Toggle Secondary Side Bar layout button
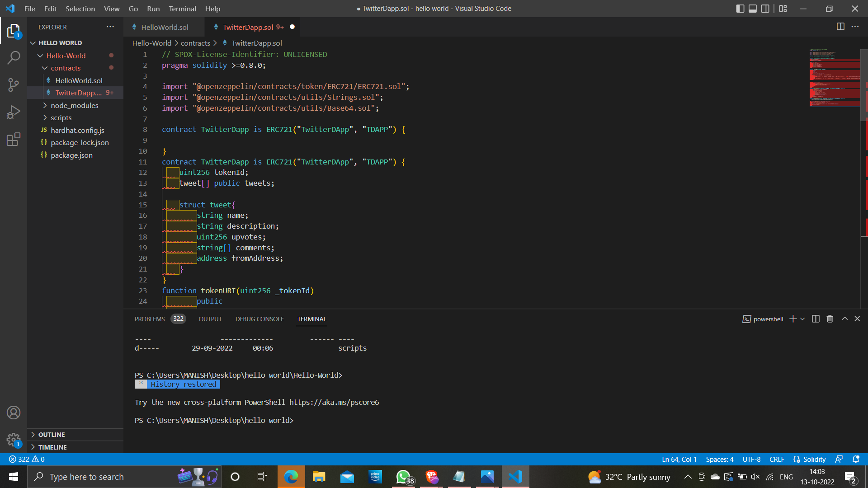The image size is (868, 488). click(765, 9)
